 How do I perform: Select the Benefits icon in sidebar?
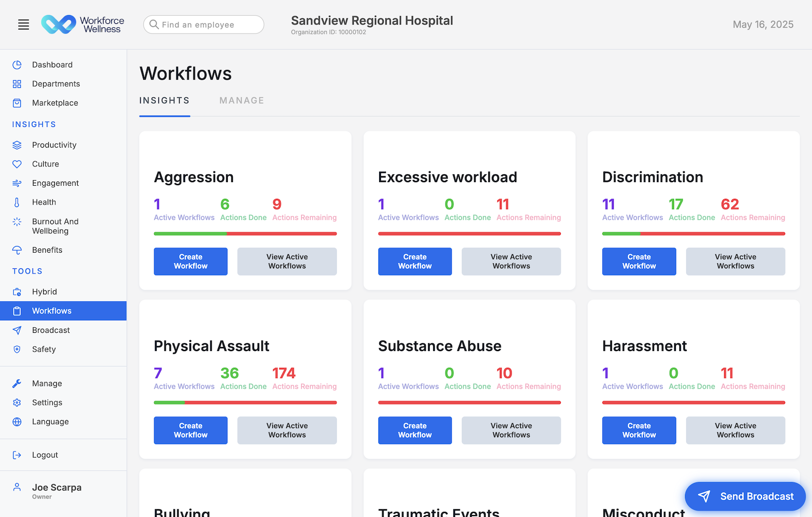(x=17, y=250)
